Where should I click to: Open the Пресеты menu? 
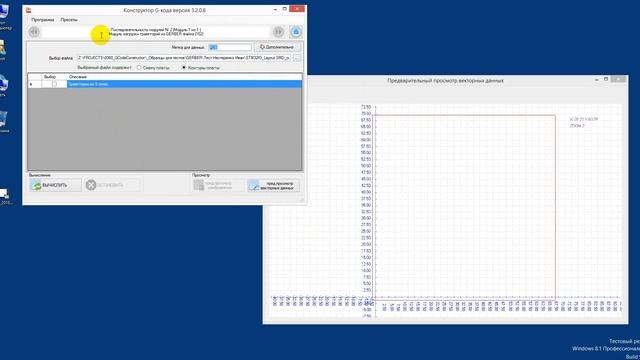(x=69, y=20)
